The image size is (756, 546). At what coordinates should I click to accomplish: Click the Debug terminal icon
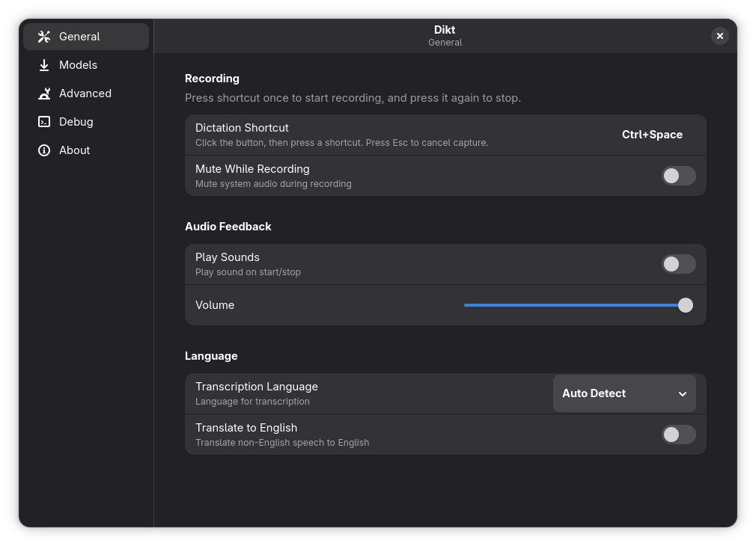click(x=44, y=122)
